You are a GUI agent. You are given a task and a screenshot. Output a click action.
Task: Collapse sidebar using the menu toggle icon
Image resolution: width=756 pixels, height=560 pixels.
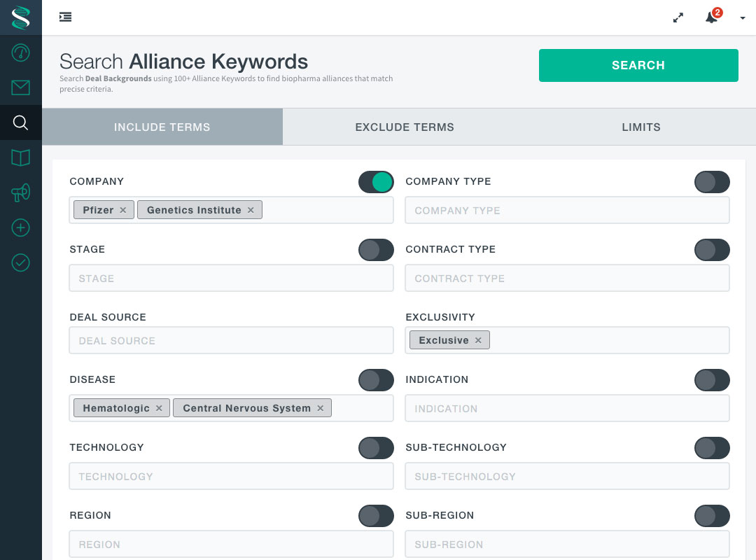65,17
